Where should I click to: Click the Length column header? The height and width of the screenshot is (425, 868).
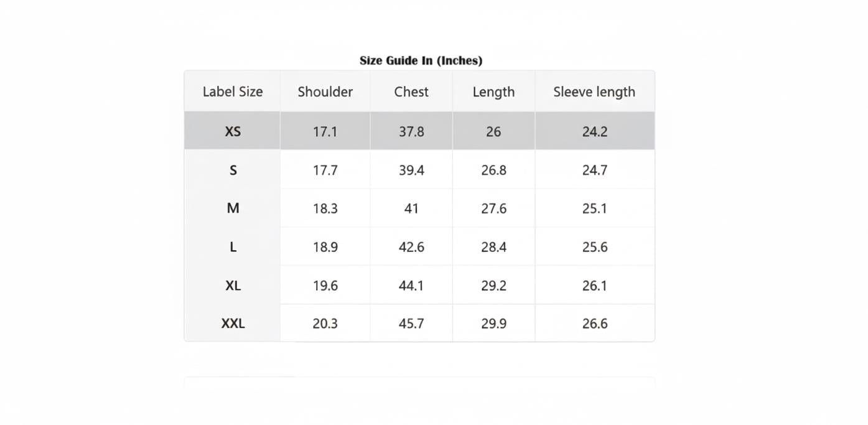(493, 91)
